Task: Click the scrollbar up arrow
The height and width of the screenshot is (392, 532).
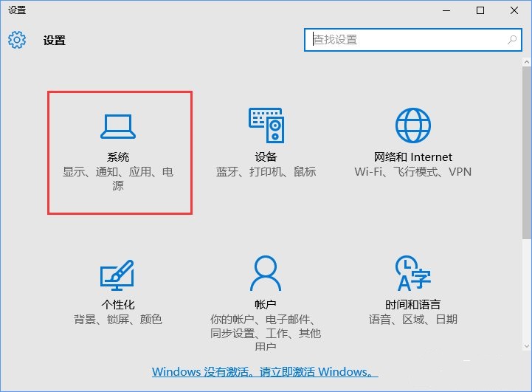Action: coord(527,62)
